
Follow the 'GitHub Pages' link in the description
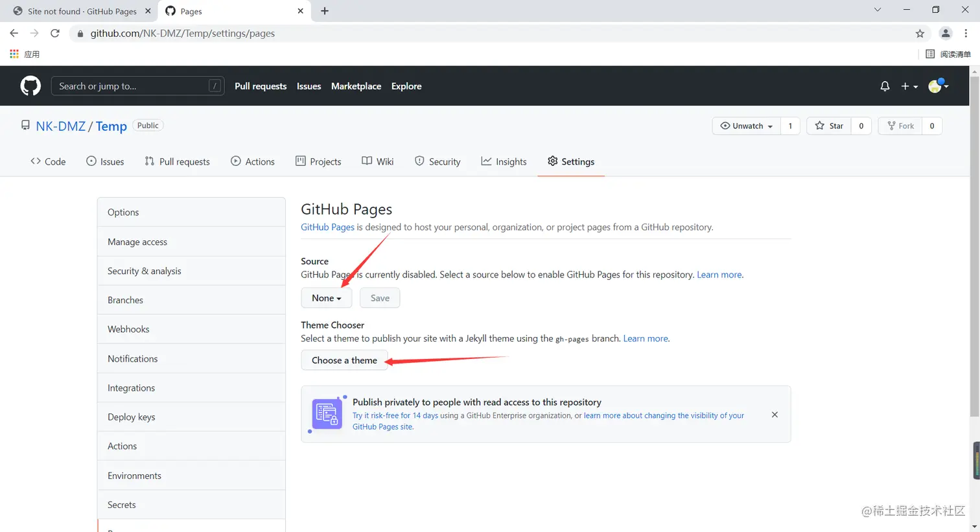[x=327, y=227]
